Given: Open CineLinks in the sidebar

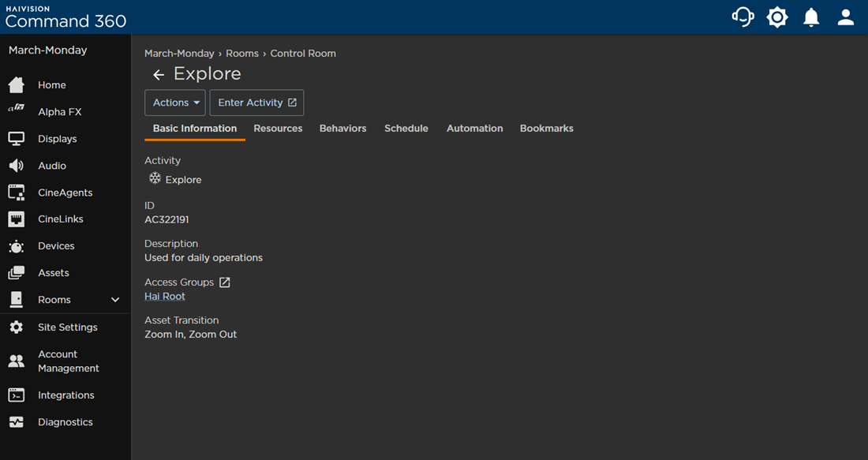Looking at the screenshot, I should pos(61,219).
